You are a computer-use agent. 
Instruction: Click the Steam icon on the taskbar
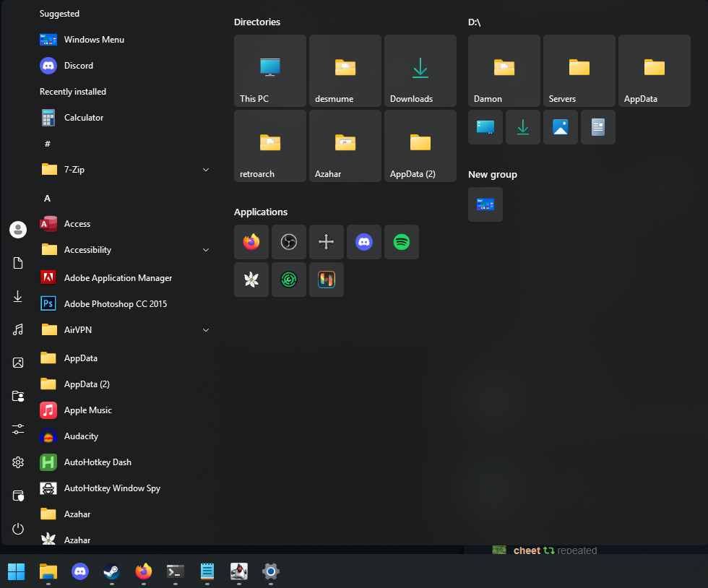[x=112, y=571]
